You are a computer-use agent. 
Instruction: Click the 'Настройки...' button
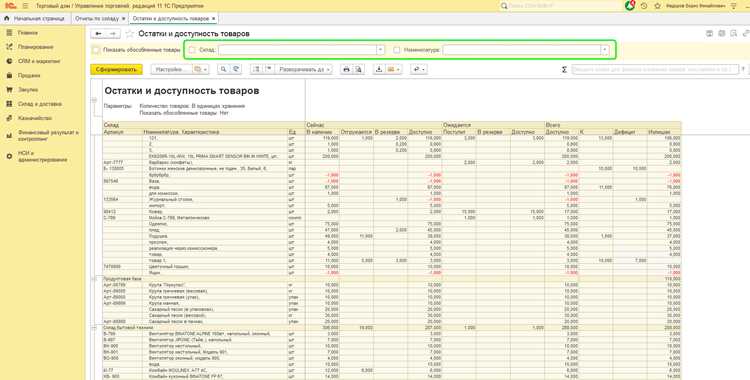point(171,69)
